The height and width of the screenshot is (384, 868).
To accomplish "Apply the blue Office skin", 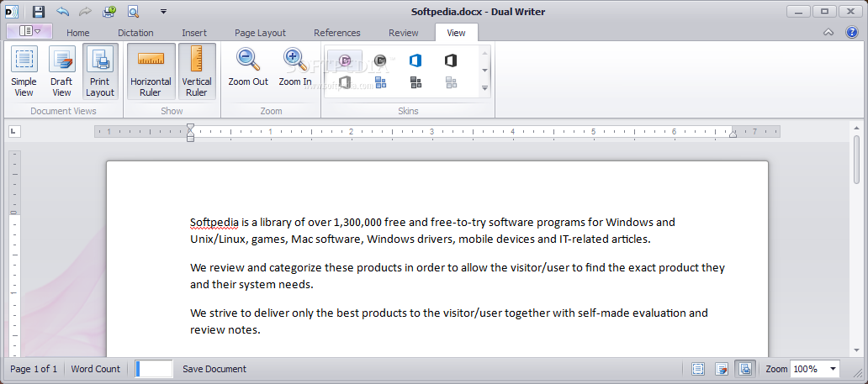I will point(415,60).
